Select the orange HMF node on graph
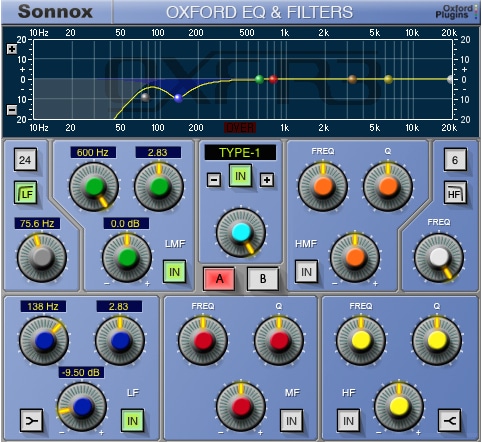This screenshot has height=442, width=482. point(352,79)
